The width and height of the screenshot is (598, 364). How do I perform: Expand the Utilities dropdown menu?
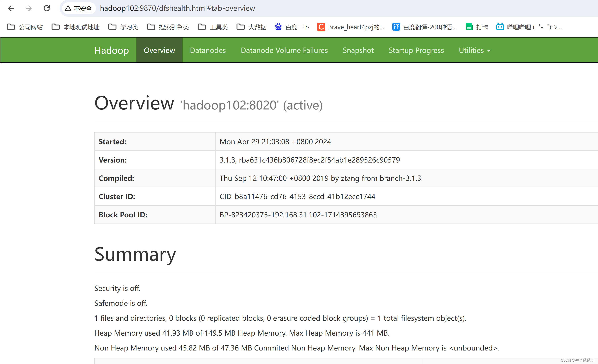475,50
